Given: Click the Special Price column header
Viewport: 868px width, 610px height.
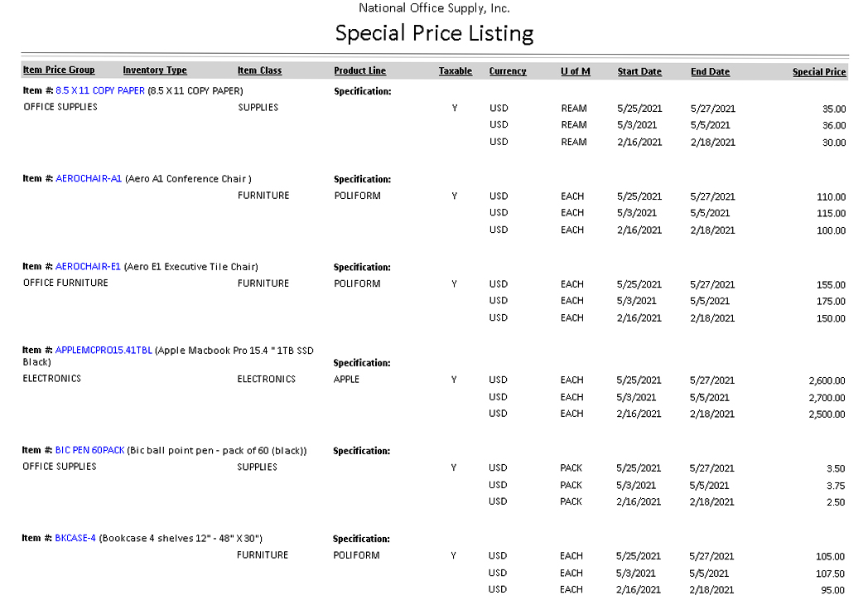Looking at the screenshot, I should click(818, 72).
